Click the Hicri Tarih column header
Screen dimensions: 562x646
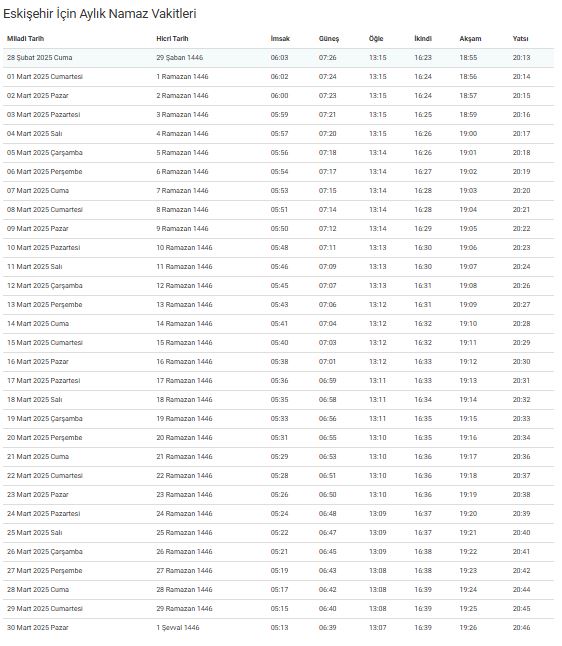click(172, 39)
